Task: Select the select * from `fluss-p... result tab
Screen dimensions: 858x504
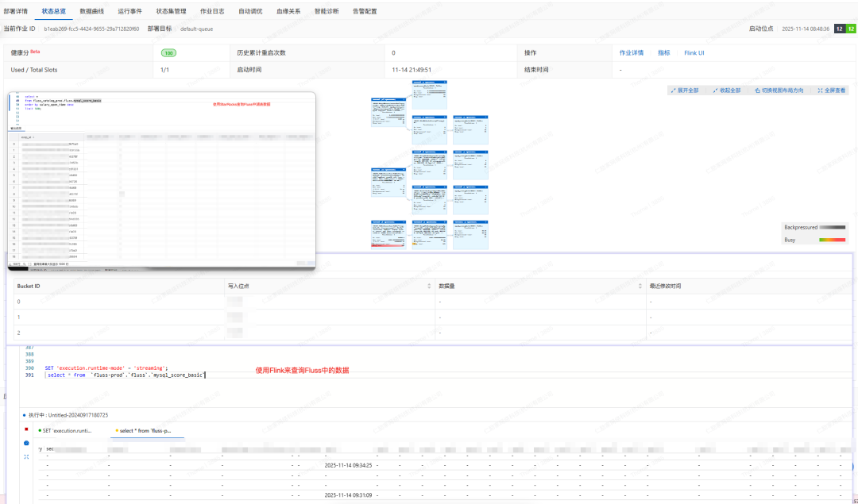Action: point(143,431)
